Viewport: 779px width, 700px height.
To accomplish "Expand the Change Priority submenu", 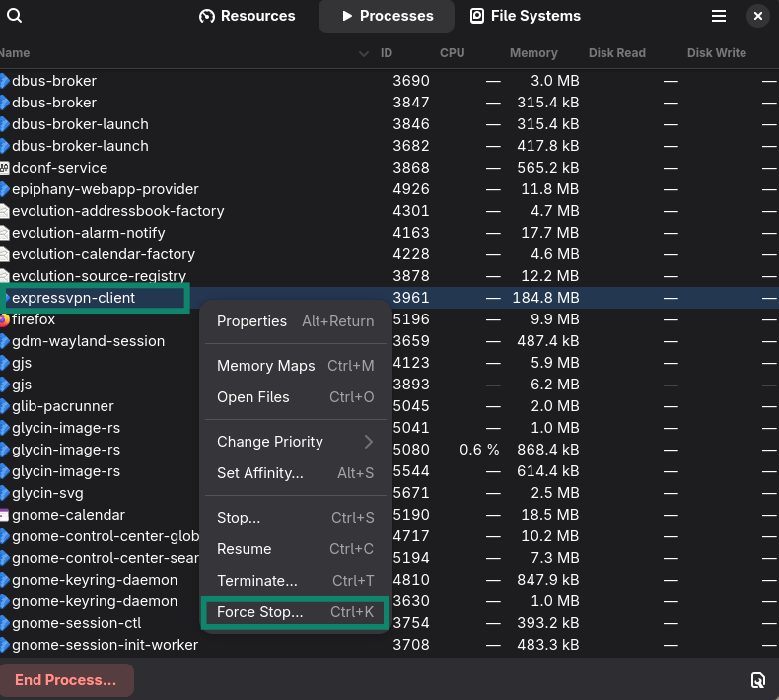I will pyautogui.click(x=296, y=442).
